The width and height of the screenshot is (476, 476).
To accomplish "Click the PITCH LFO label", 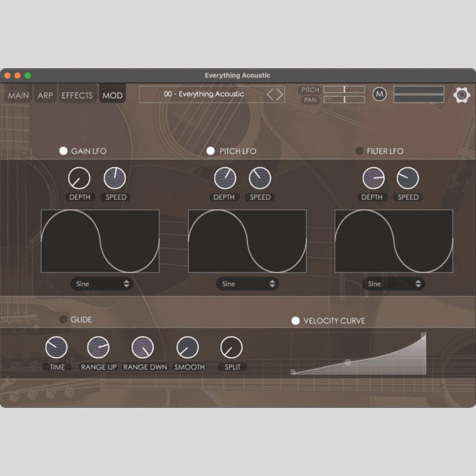I will coord(238,151).
